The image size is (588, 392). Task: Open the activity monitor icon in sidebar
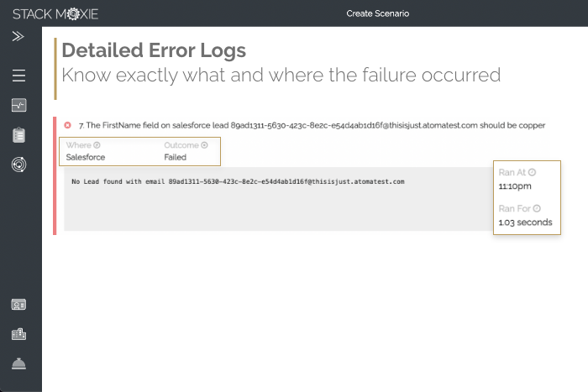point(18,106)
